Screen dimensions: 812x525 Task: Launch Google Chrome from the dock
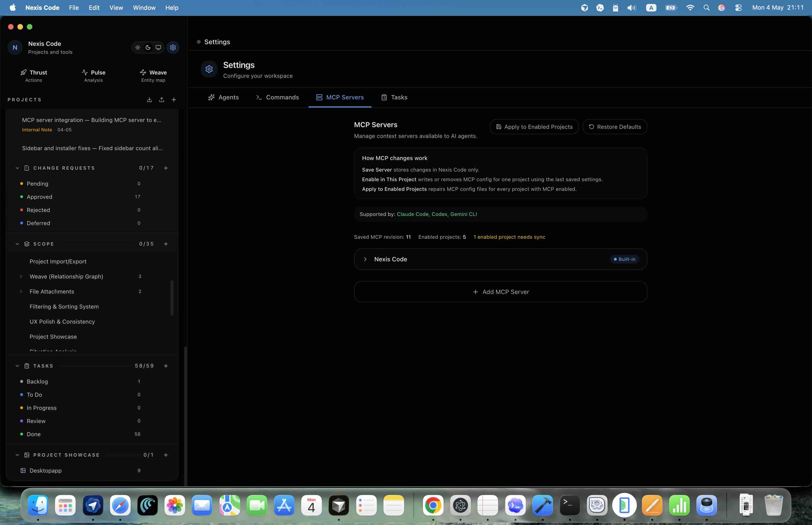(x=433, y=505)
